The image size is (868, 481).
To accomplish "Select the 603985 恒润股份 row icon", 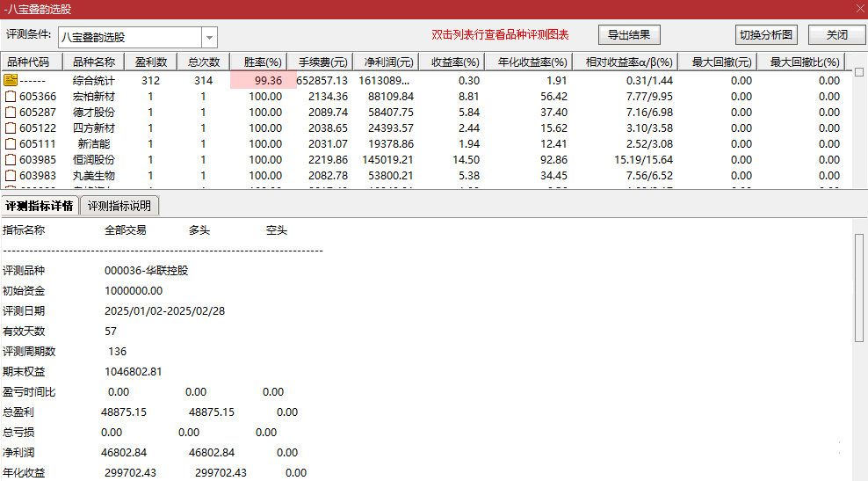I will point(11,160).
